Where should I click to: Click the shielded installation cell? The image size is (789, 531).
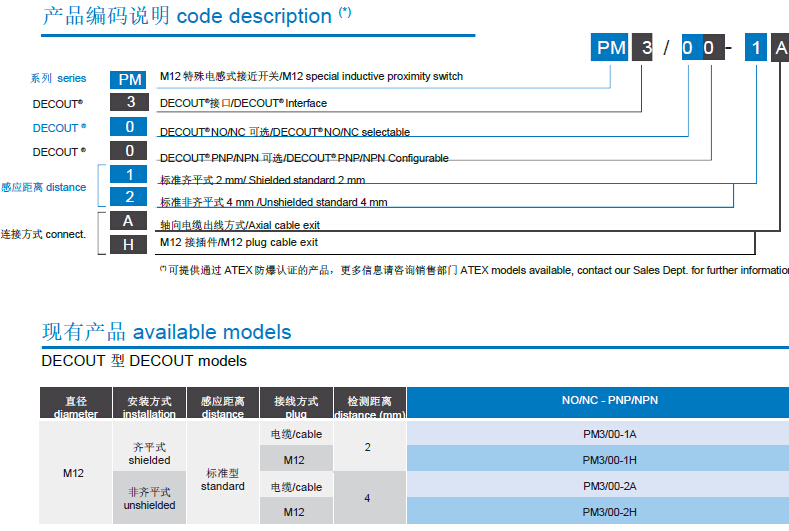[x=149, y=453]
